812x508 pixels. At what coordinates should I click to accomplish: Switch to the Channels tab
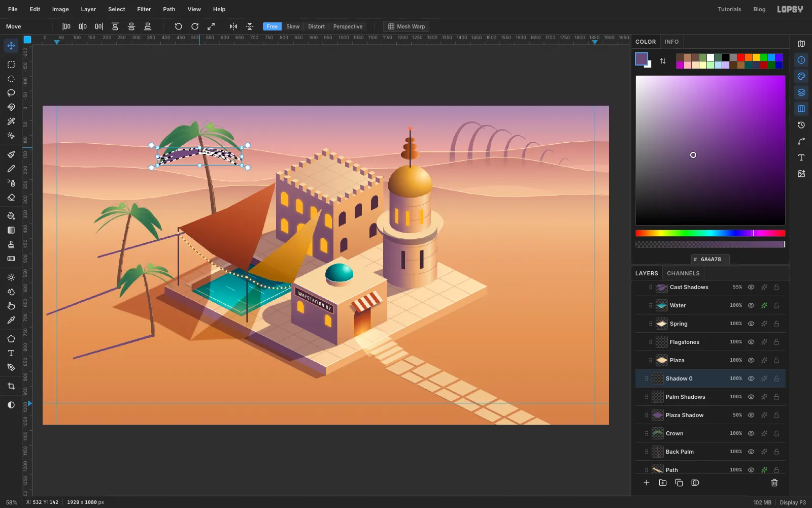tap(683, 273)
